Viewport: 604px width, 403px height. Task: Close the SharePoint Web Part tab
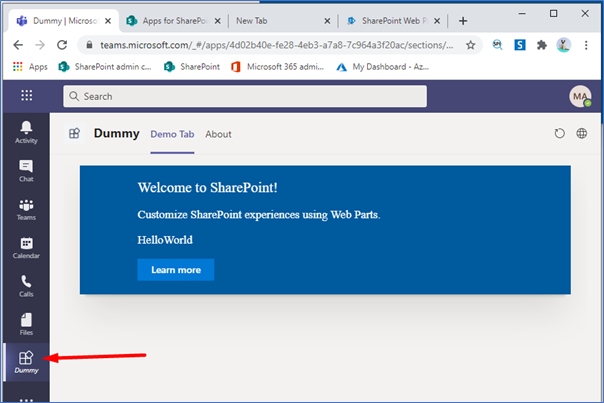click(x=437, y=21)
